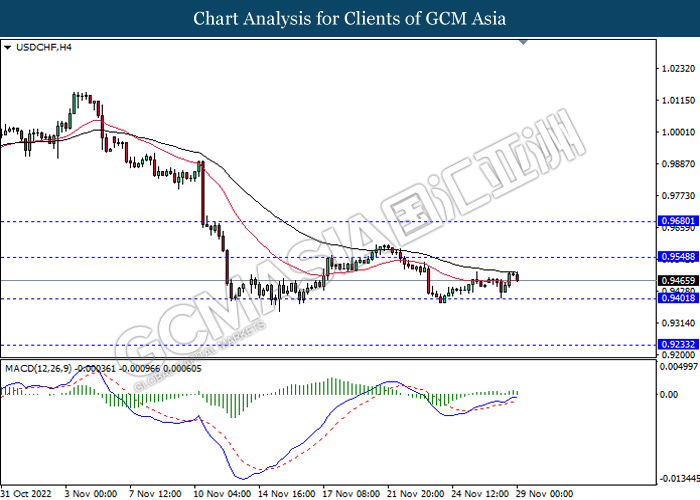The height and width of the screenshot is (500, 700).
Task: Click the MACD axis 0.004997 value
Action: tap(679, 367)
